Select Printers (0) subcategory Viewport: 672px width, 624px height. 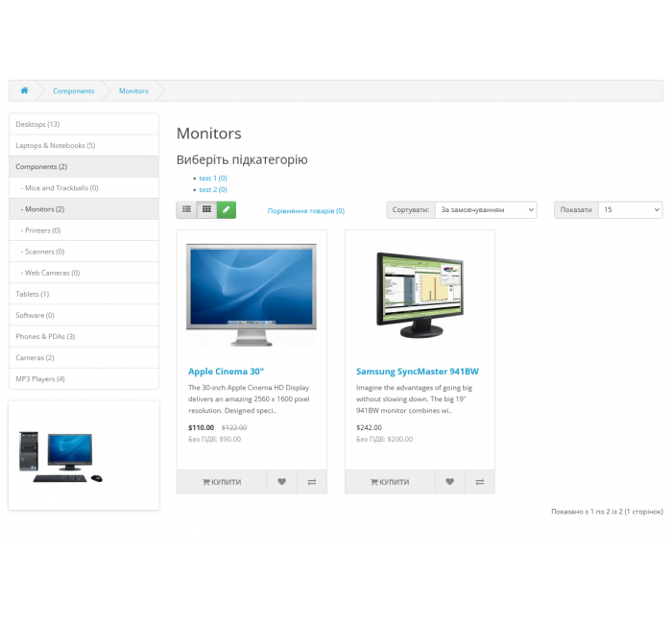[x=84, y=230]
